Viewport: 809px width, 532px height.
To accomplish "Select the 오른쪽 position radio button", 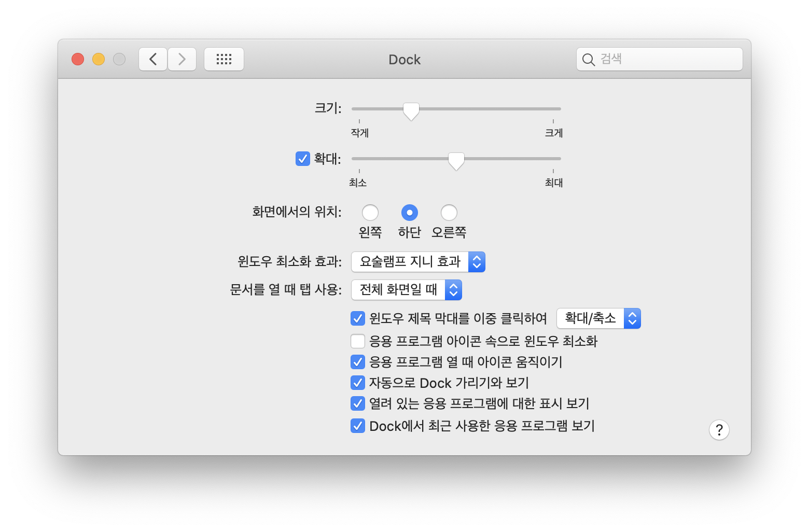I will 449,213.
